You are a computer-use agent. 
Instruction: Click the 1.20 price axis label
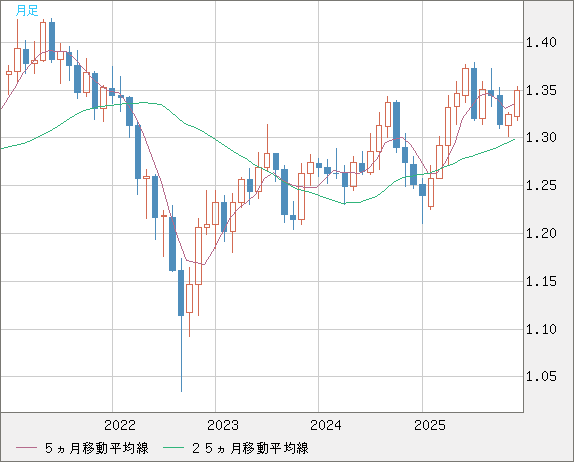(x=541, y=233)
